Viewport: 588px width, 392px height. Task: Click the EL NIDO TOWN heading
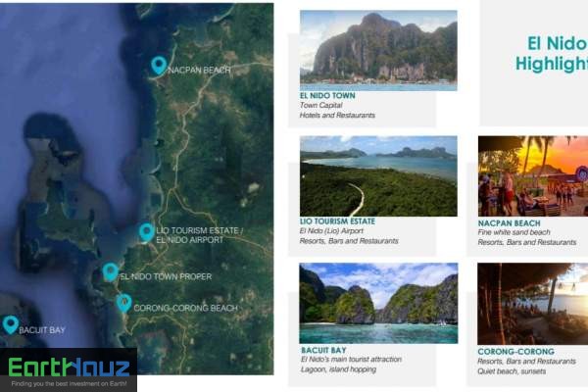[327, 96]
